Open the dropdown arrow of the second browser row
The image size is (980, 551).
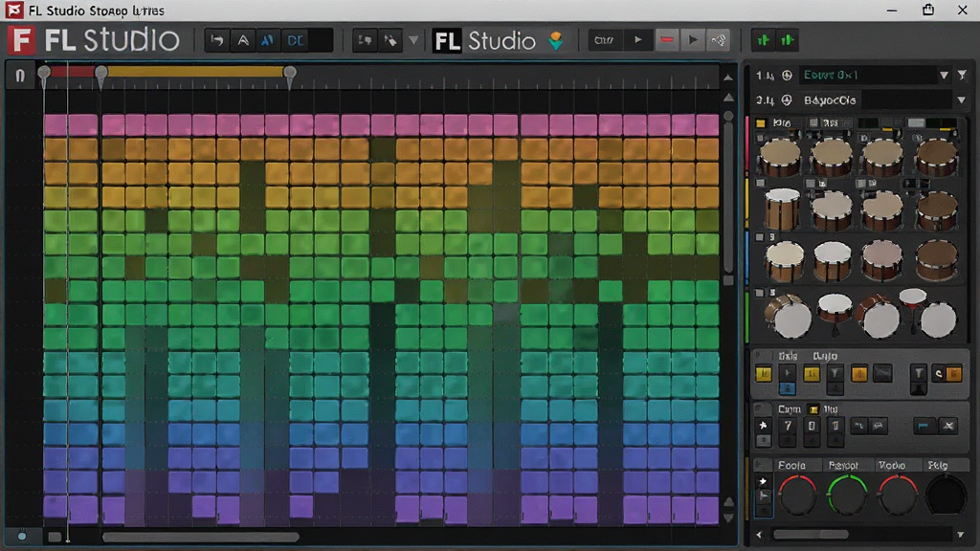[961, 99]
